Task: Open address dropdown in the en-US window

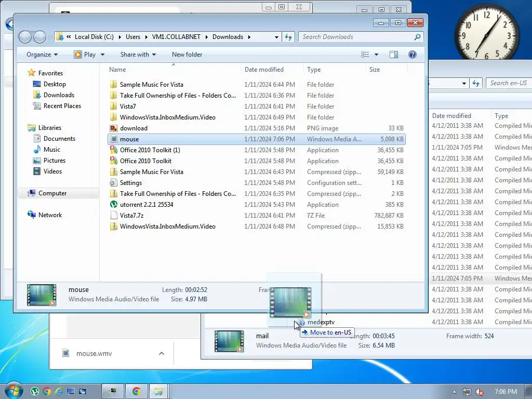Action: tap(464, 83)
